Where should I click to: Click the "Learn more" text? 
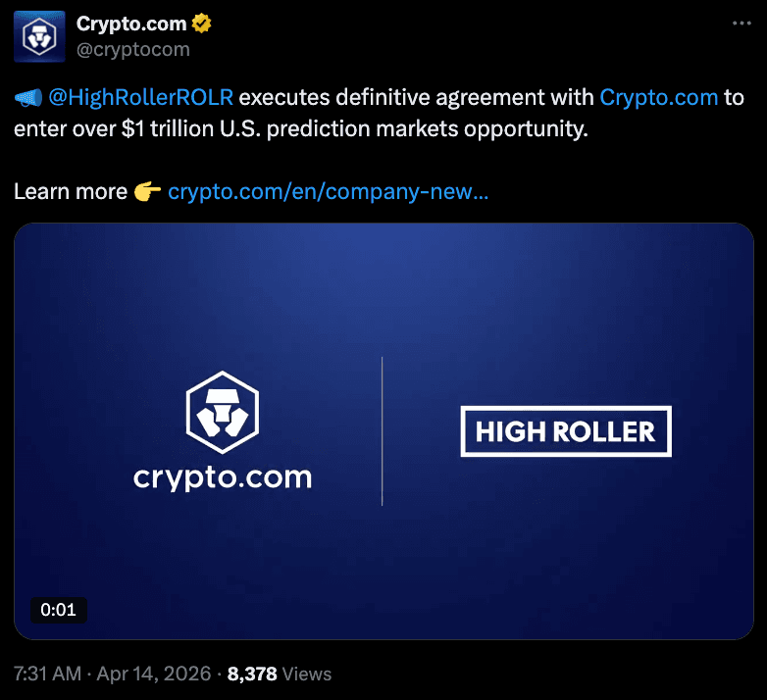point(71,191)
